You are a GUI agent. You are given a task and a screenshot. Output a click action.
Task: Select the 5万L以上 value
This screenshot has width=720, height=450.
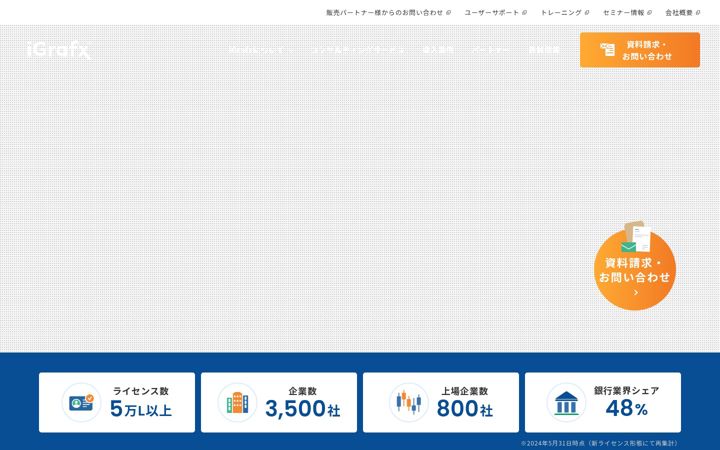[x=141, y=409]
